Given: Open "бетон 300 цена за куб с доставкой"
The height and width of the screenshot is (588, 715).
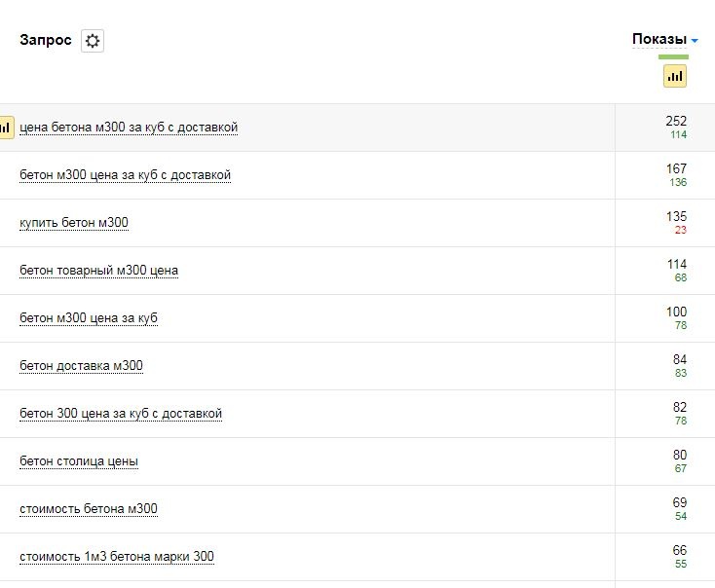Looking at the screenshot, I should [121, 414].
